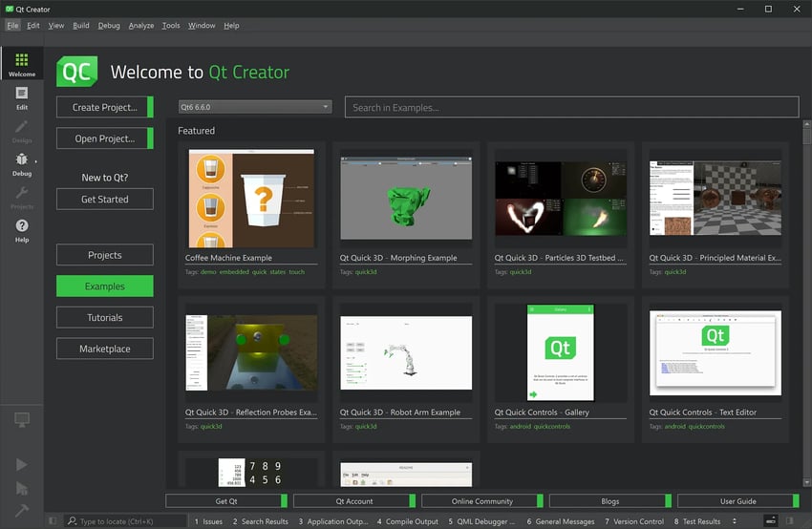Open the kit selector monitor icon

click(x=21, y=420)
